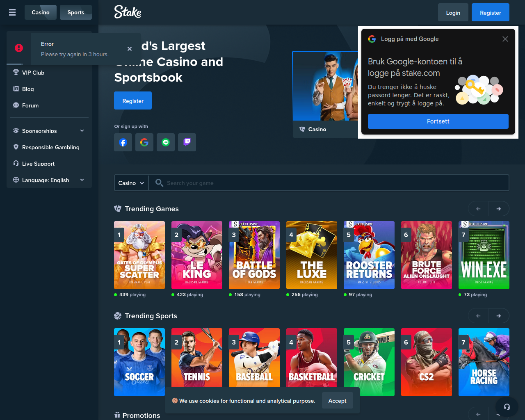The height and width of the screenshot is (420, 525).
Task: Open Le King game
Action: pyautogui.click(x=197, y=255)
